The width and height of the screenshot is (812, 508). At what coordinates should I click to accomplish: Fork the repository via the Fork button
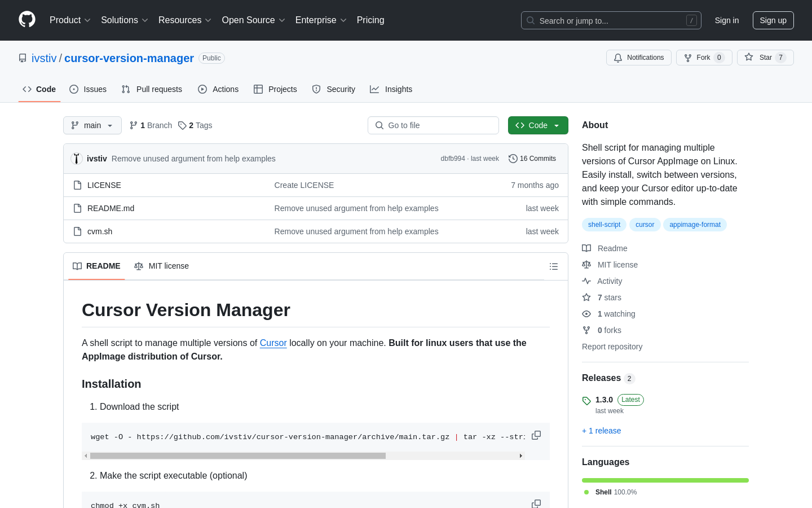click(x=704, y=58)
